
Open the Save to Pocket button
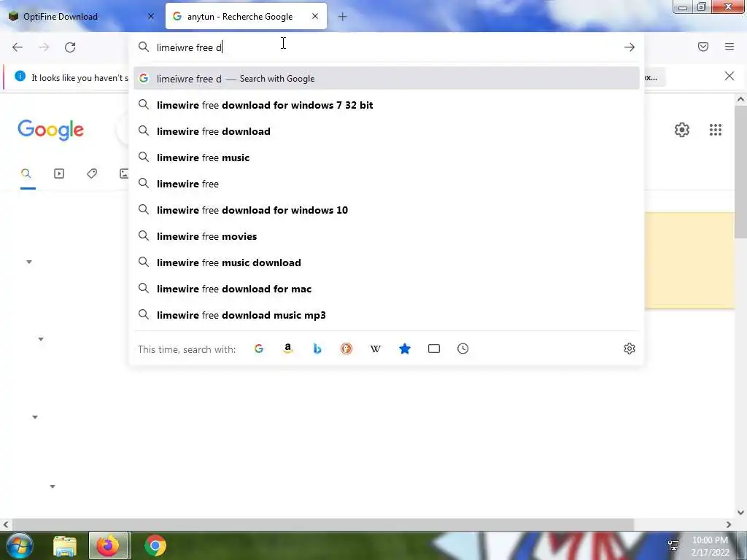pyautogui.click(x=703, y=47)
